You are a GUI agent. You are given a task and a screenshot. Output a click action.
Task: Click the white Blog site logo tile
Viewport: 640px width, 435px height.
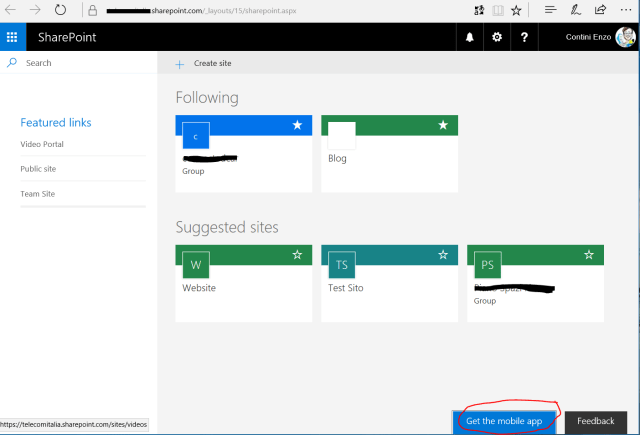tap(342, 135)
